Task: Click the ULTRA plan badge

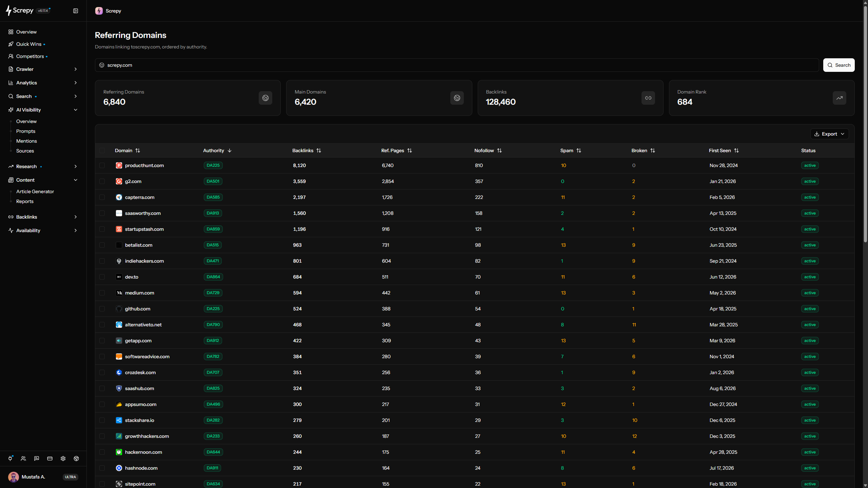Action: [71, 477]
